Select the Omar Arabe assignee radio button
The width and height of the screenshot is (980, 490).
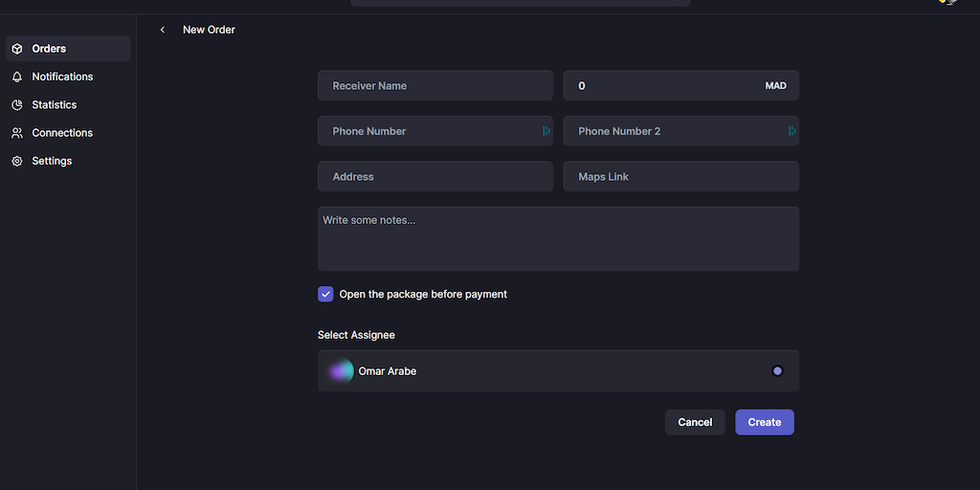[x=777, y=371]
